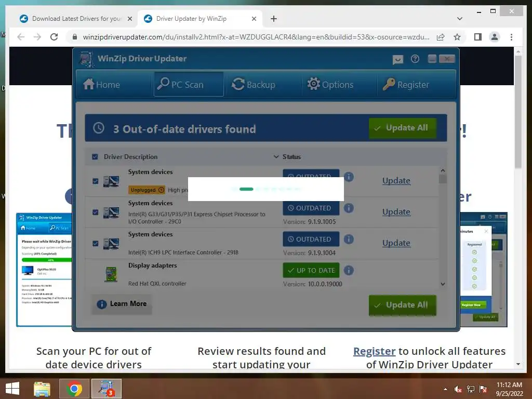Open the Register tab with key icon
Viewport: 532px width, 399px height.
coord(406,84)
